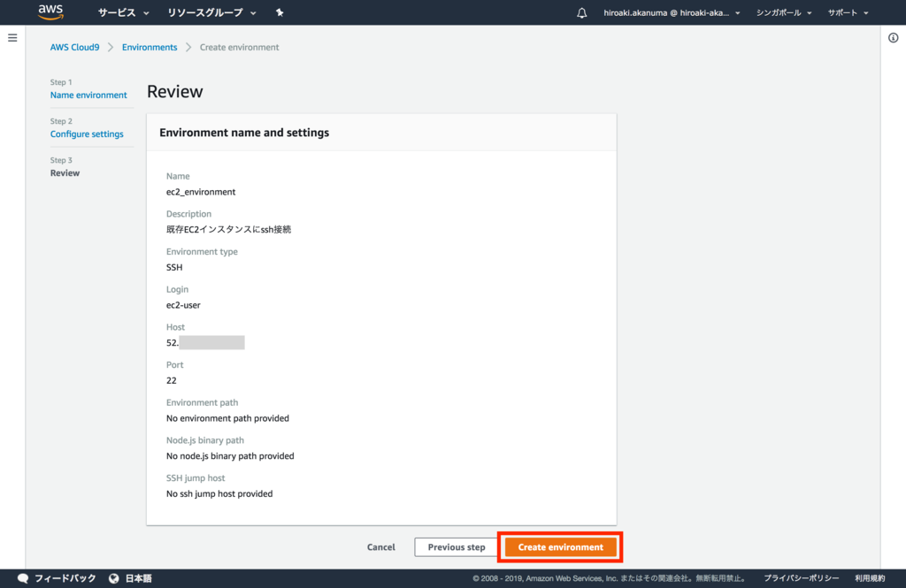This screenshot has height=588, width=906.
Task: Select 'No node.js binary path provided' text
Action: coord(230,456)
